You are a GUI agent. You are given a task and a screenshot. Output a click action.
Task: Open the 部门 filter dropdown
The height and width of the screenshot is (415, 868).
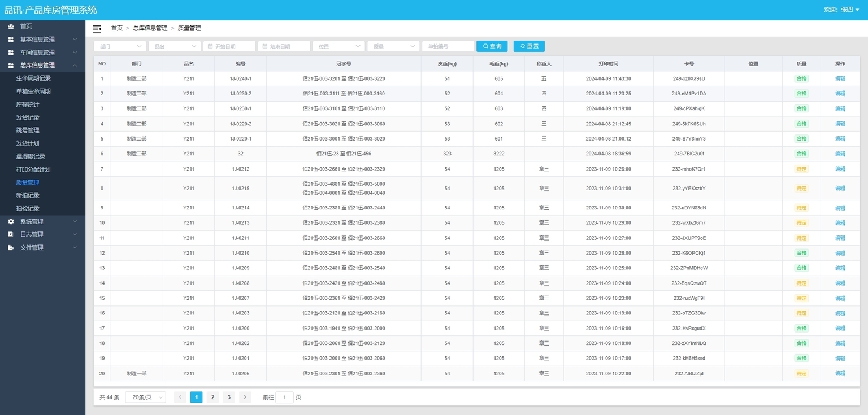pyautogui.click(x=120, y=46)
